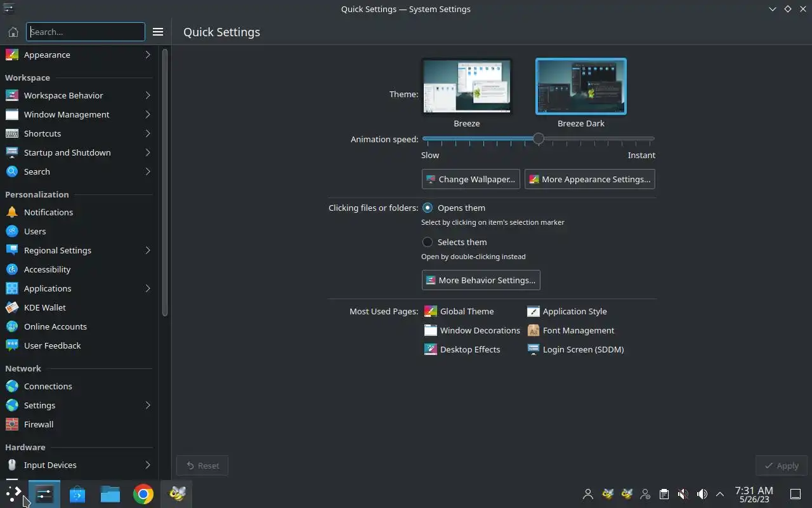812x508 pixels.
Task: Click the sidebar vertical scrollbar
Action: [165, 183]
